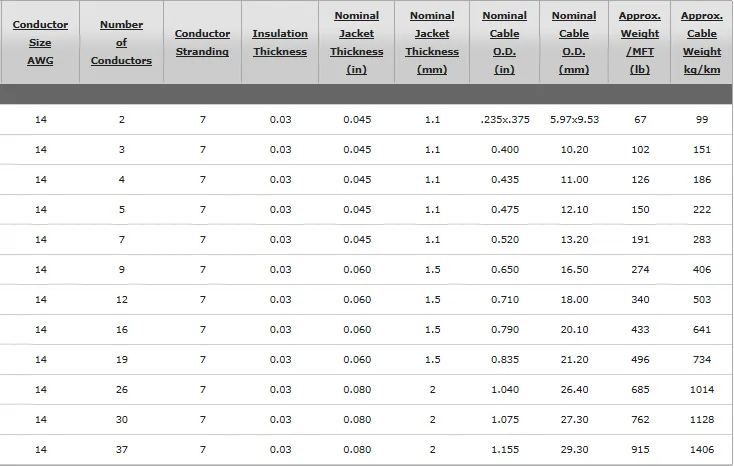This screenshot has height=466, width=734.
Task: Click Nominal Jacket Thickness (in) header
Action: tap(357, 43)
